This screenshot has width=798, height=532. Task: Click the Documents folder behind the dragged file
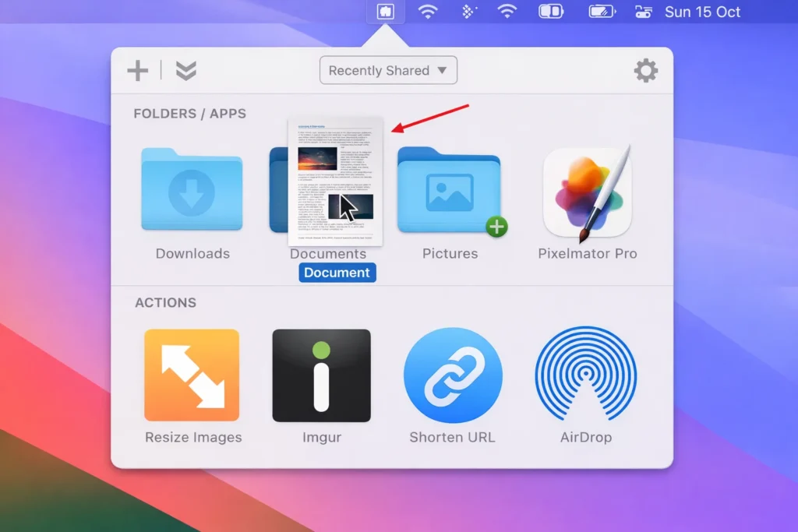278,192
